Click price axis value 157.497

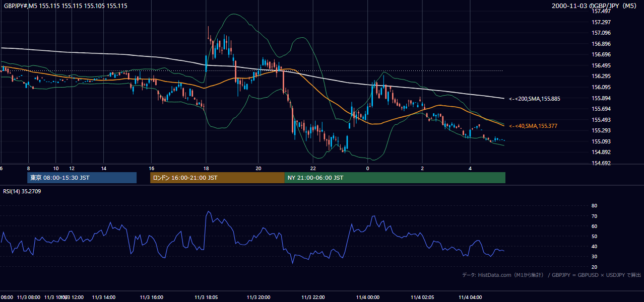(x=602, y=12)
